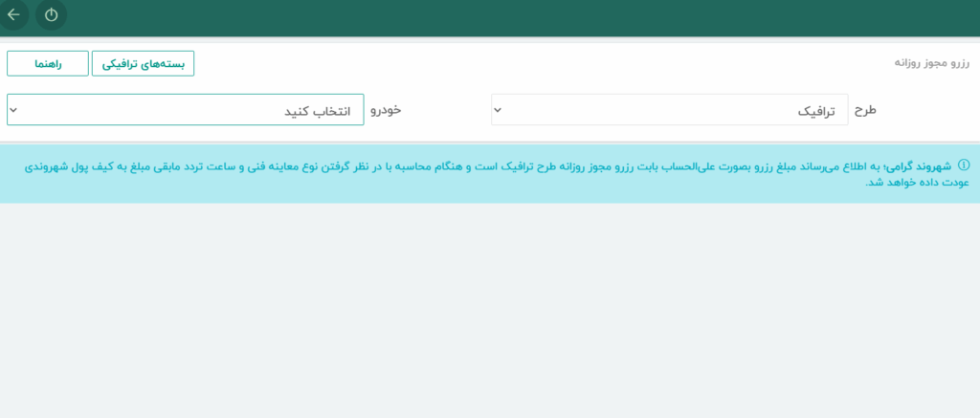Viewport: 980px width, 418px height.
Task: Open the راهنما help button
Action: 48,64
